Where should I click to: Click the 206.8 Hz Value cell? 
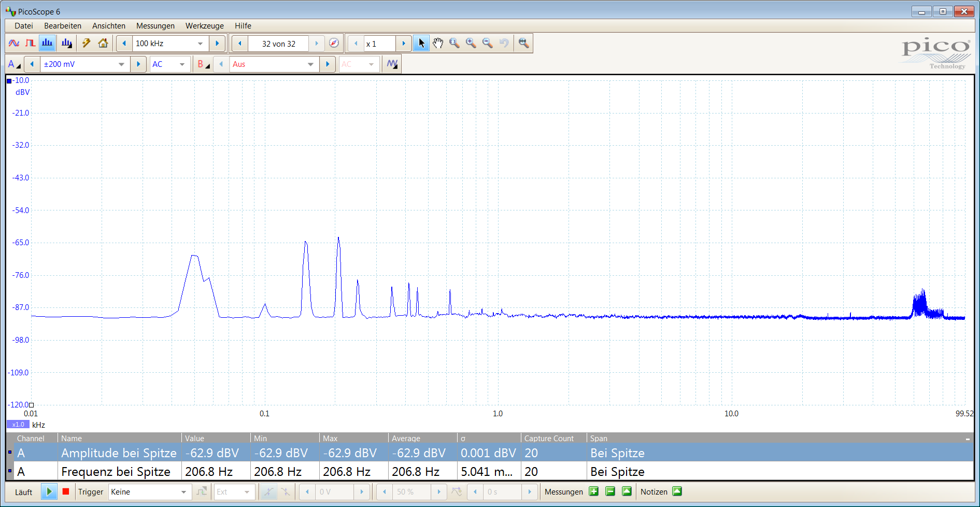click(216, 472)
